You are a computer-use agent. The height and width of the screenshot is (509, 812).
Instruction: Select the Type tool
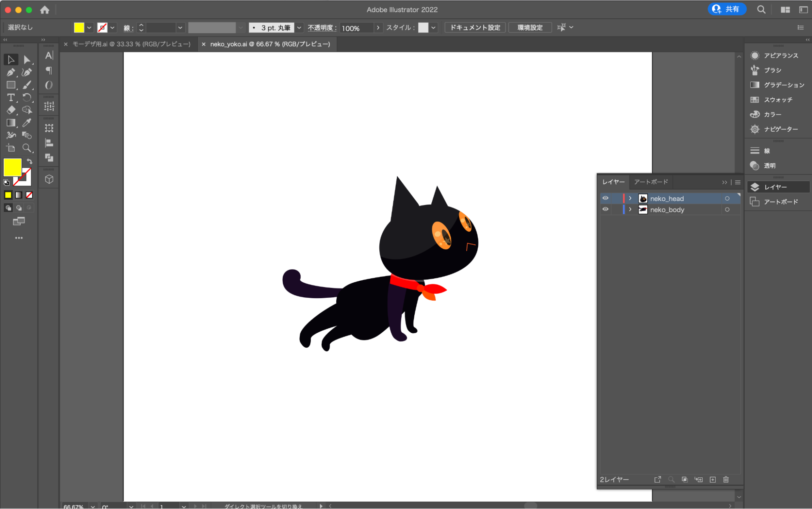pyautogui.click(x=11, y=97)
